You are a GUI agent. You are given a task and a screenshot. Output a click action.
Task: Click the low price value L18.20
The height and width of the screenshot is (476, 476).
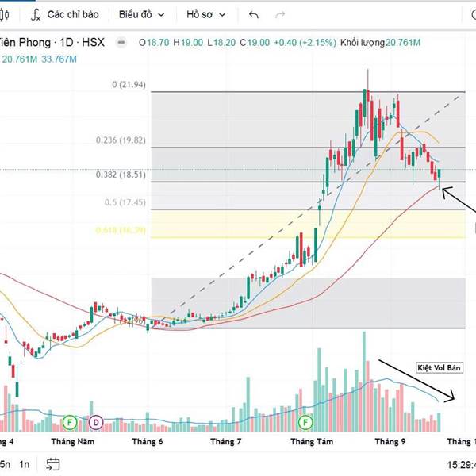(x=221, y=43)
